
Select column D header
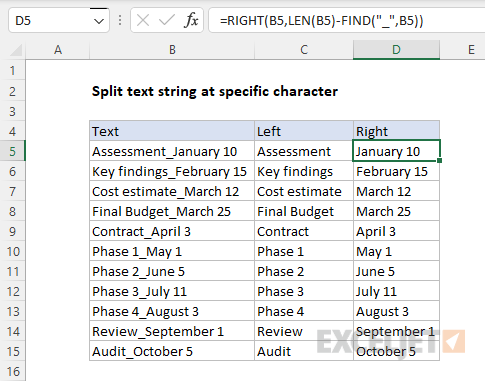coord(396,50)
